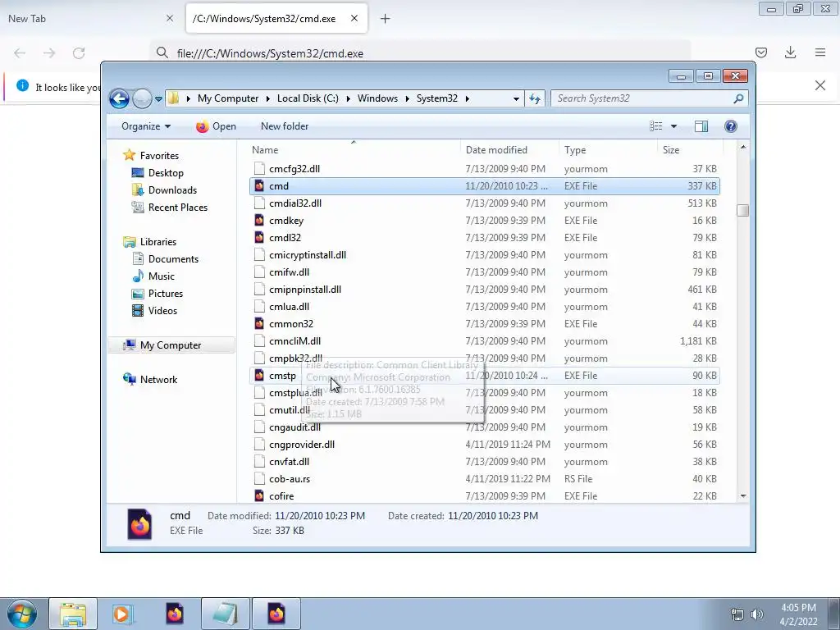Close the cmd.exe browser tab
The height and width of the screenshot is (630, 840).
coord(354,19)
